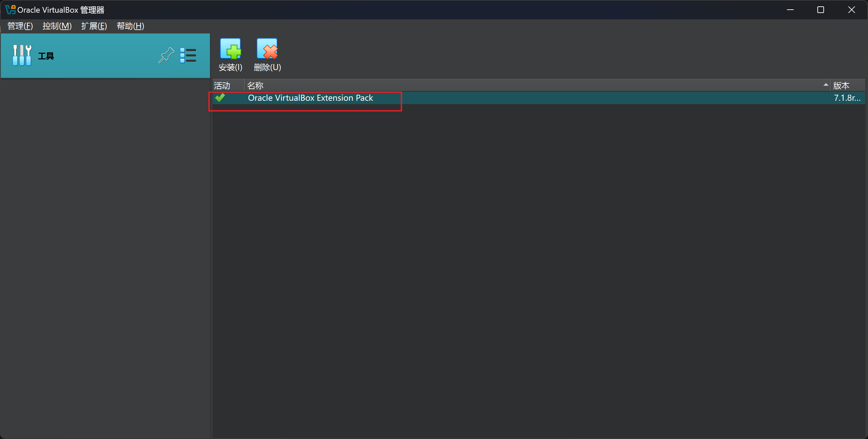868x439 pixels.
Task: Select the 工具 item in left panel
Action: [46, 56]
